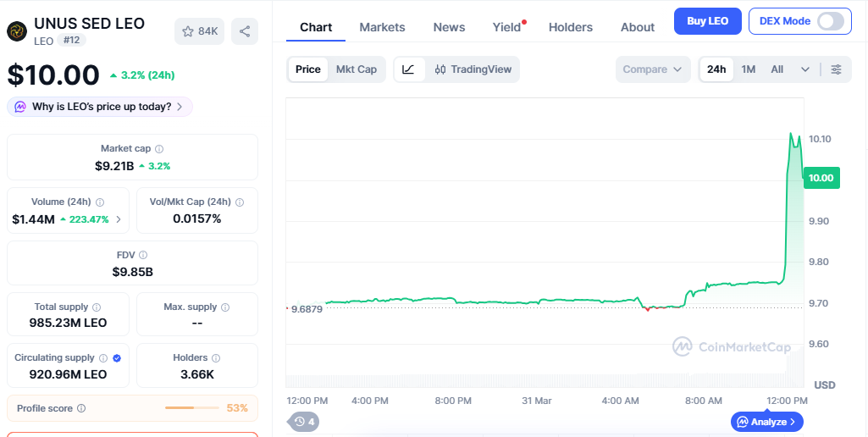
Task: Open the Chart tab
Action: 316,27
